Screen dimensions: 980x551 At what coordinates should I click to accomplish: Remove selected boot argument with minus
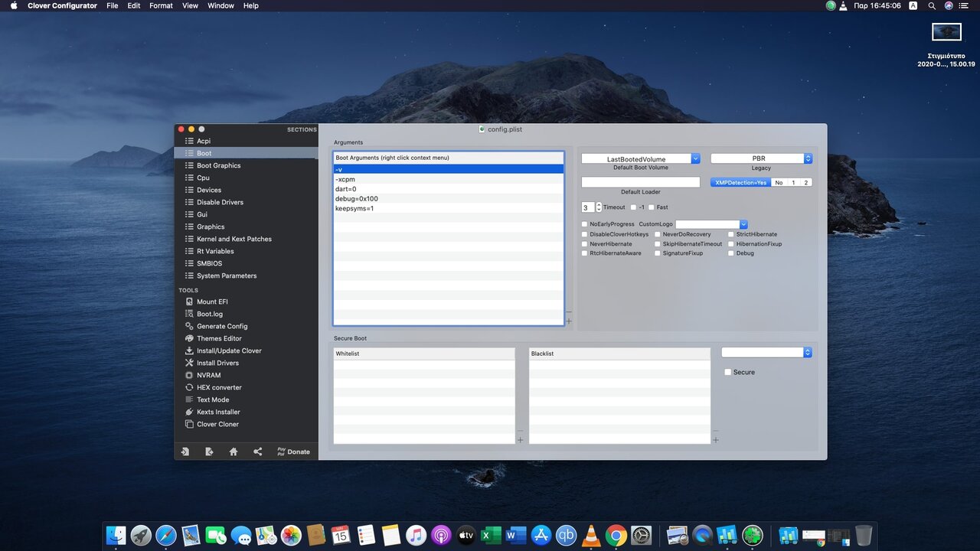click(x=569, y=312)
